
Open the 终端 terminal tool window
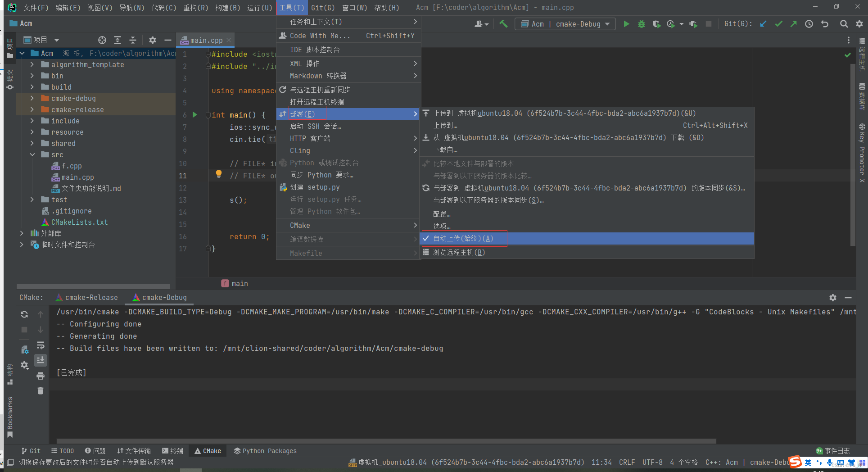click(172, 451)
